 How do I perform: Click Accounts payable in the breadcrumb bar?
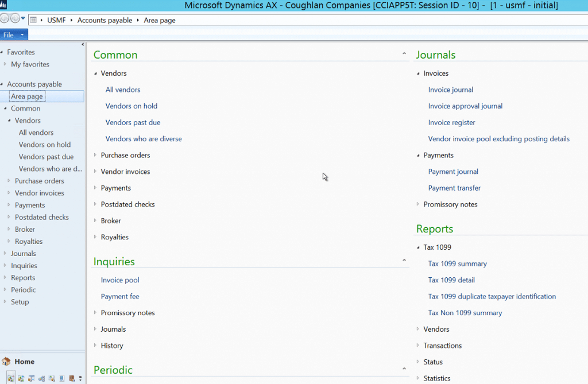click(x=105, y=20)
